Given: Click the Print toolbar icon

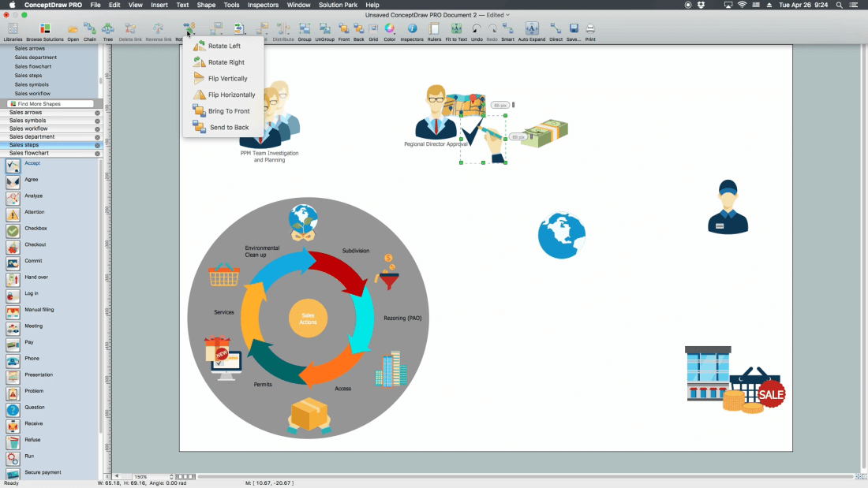Looking at the screenshot, I should [x=590, y=32].
